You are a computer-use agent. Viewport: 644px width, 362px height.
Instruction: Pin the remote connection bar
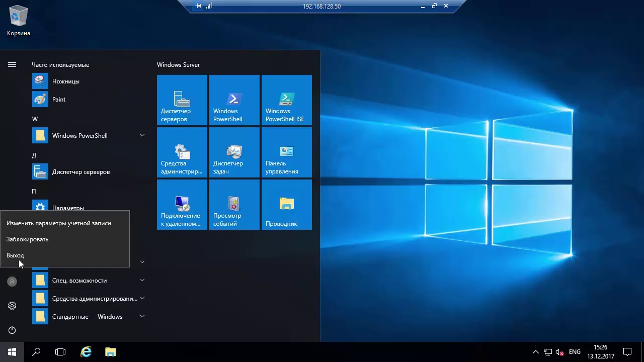[x=199, y=6]
